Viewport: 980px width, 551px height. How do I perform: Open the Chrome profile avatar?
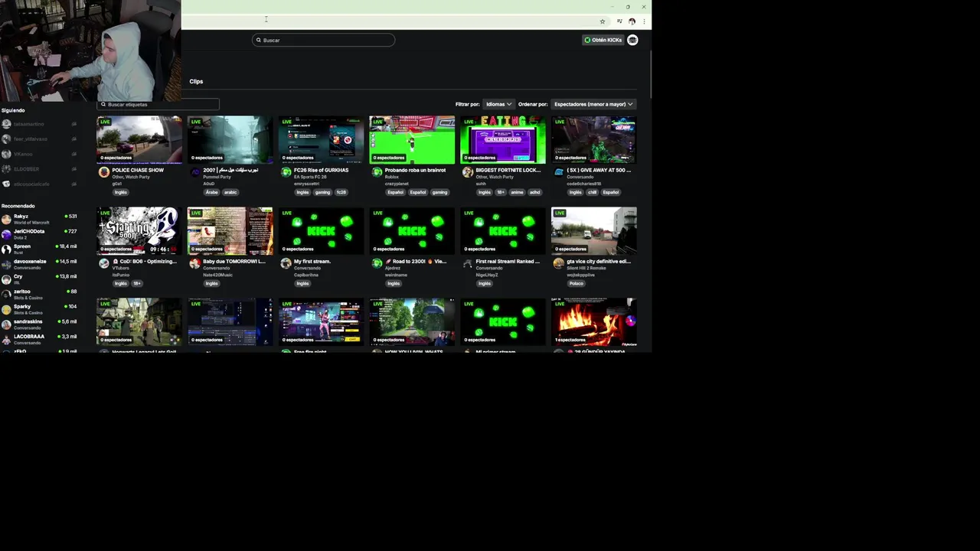tap(632, 21)
